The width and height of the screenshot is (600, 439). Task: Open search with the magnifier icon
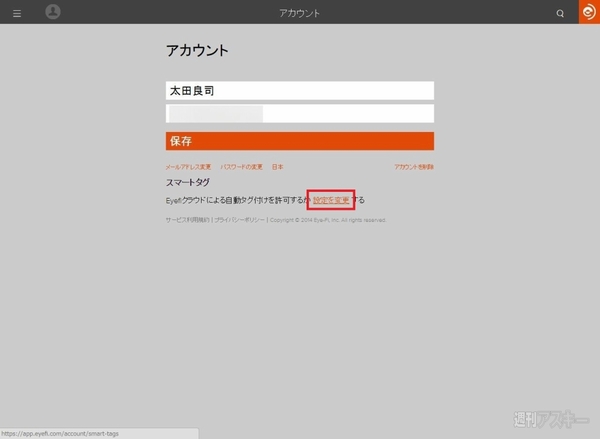point(560,14)
